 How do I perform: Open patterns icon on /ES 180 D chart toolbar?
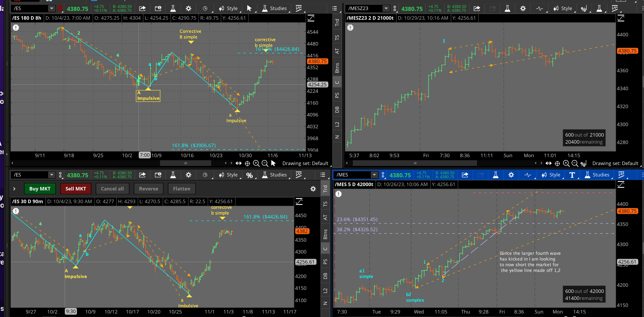299,9
